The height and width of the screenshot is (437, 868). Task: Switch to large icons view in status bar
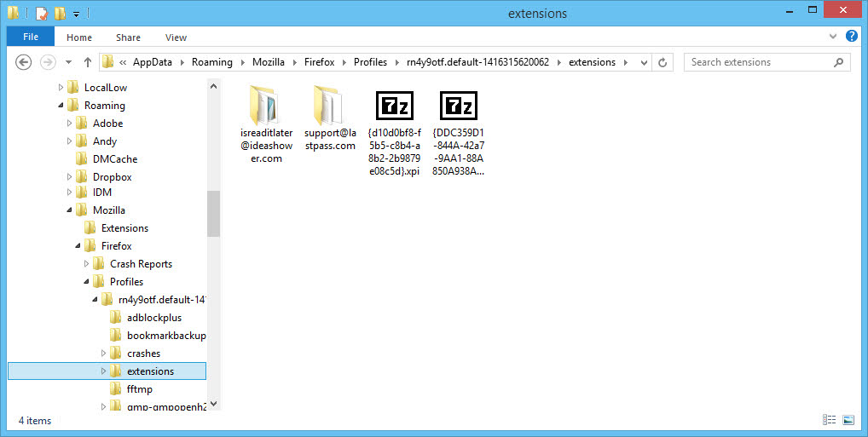[848, 420]
